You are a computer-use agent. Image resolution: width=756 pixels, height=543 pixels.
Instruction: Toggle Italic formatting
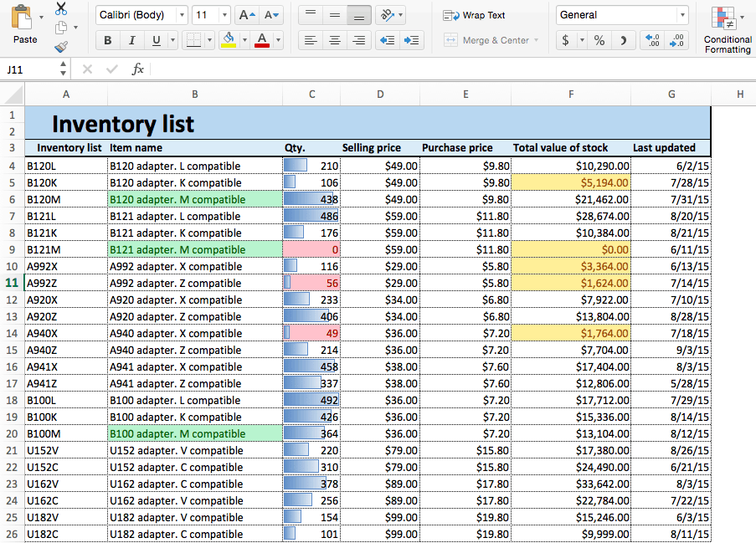click(x=131, y=40)
